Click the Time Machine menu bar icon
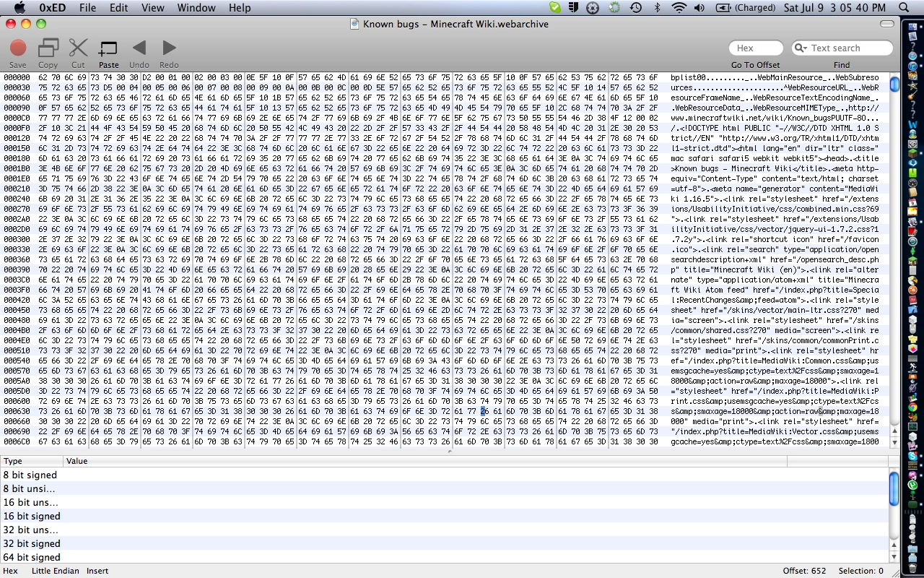This screenshot has width=924, height=578. pyautogui.click(x=636, y=8)
